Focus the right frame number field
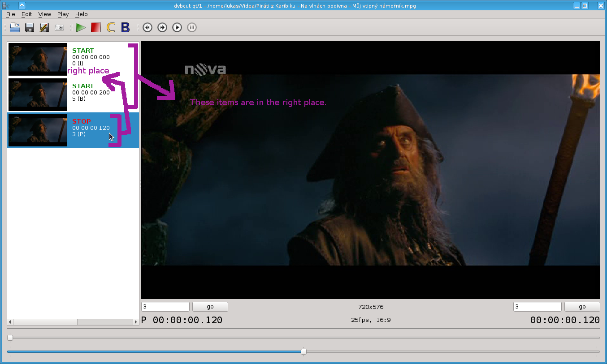Viewport: 607px width, 364px height. (537, 307)
